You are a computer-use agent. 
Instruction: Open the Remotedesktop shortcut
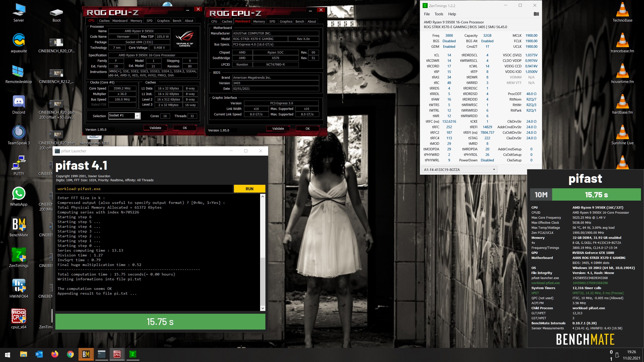coord(19,74)
